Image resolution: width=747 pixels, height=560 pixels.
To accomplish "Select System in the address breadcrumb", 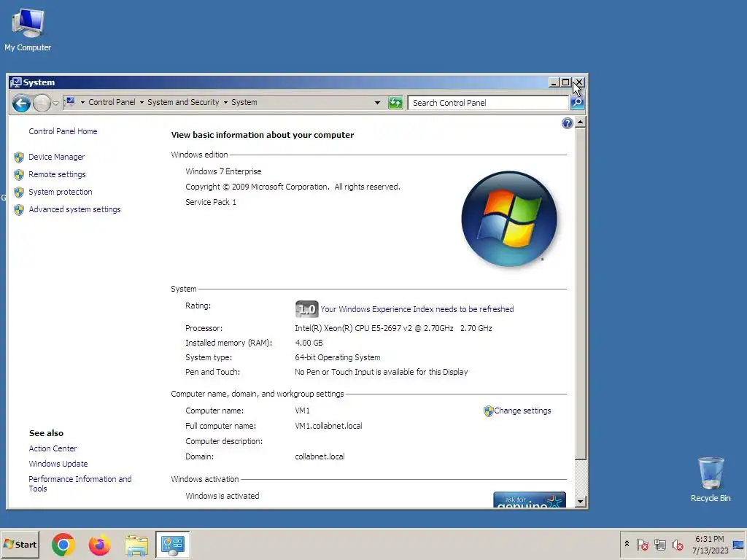I will tap(244, 102).
